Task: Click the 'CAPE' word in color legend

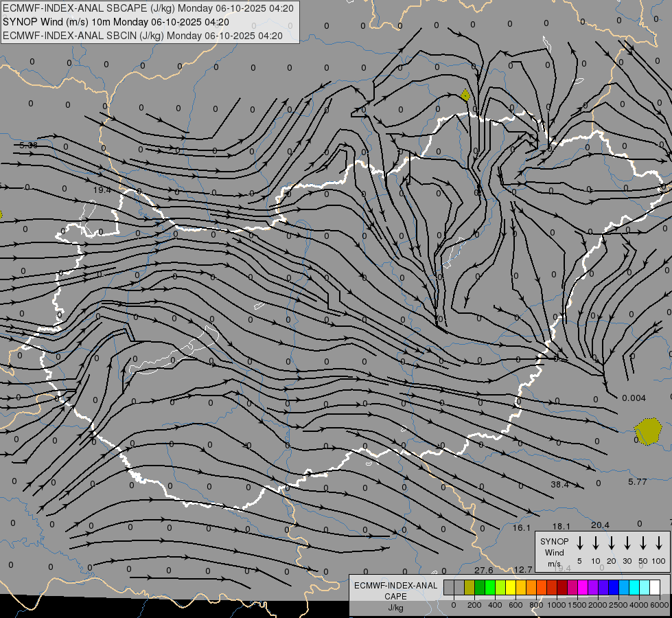Action: 395,597
